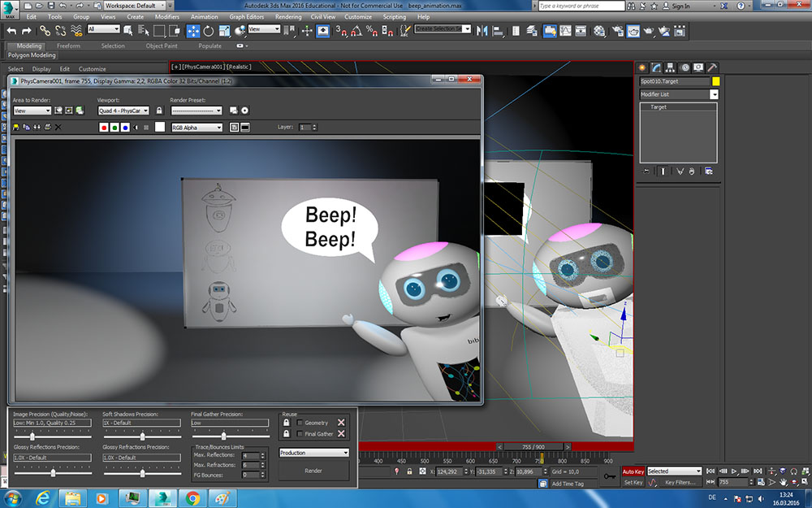Open the Modifier List dropdown

click(x=679, y=94)
